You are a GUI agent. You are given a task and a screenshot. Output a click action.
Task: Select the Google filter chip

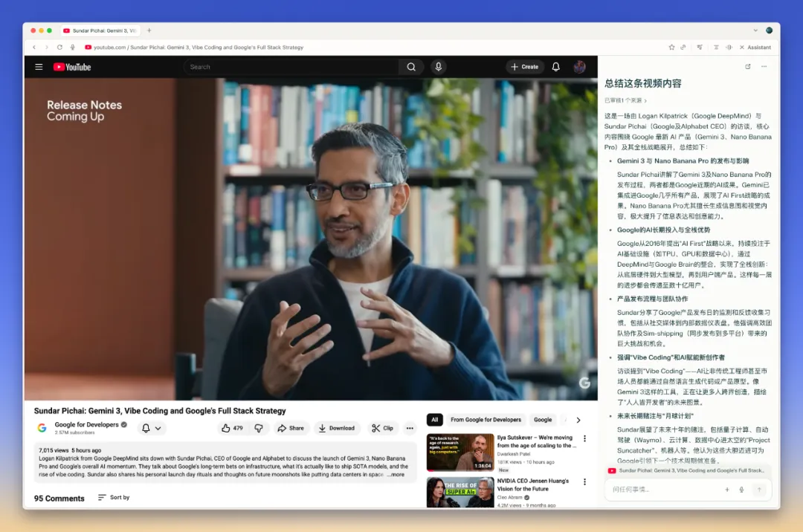pos(543,420)
